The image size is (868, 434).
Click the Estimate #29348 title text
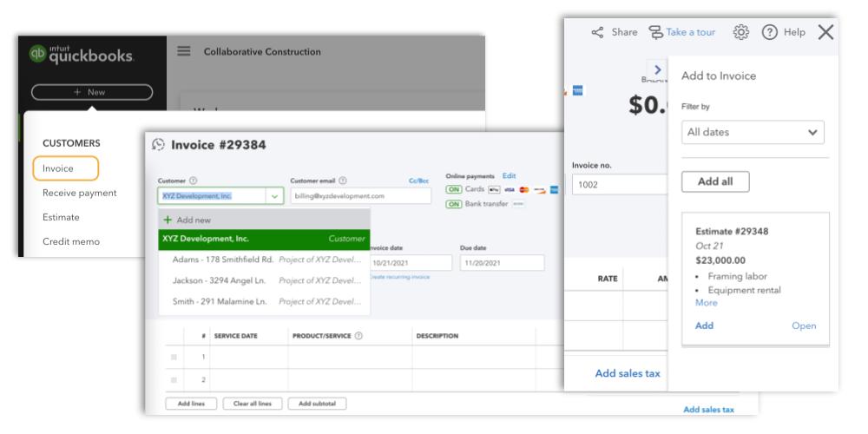pos(732,232)
